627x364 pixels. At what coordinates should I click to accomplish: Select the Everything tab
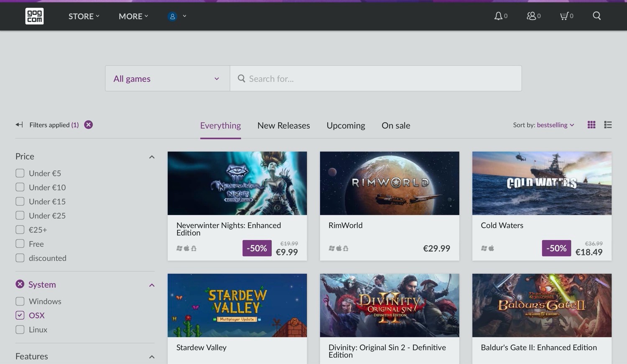pyautogui.click(x=220, y=126)
